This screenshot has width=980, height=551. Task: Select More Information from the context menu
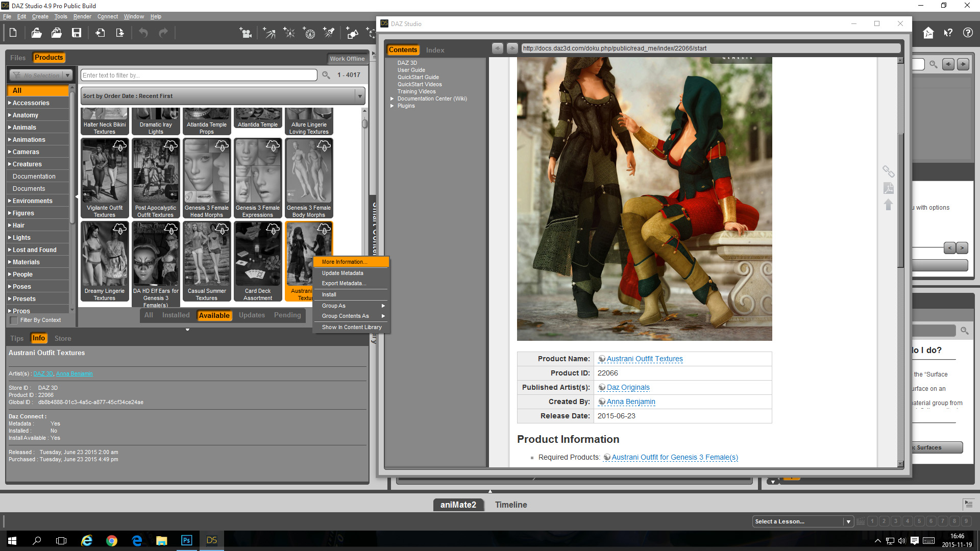tap(352, 262)
